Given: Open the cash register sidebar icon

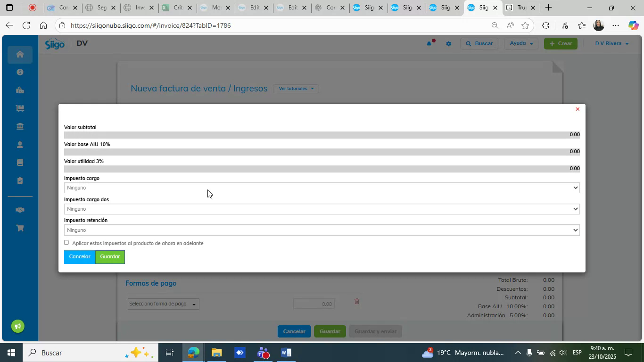Looking at the screenshot, I should point(20,90).
